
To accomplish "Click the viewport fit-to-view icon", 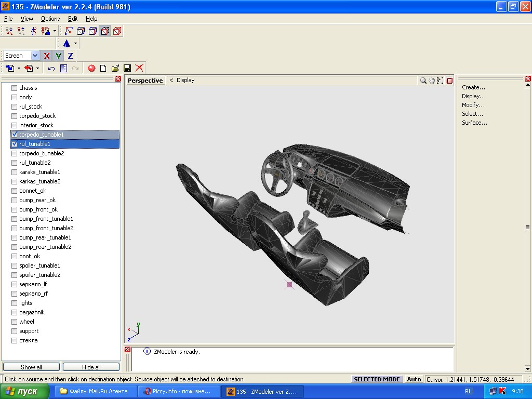I will [440, 81].
